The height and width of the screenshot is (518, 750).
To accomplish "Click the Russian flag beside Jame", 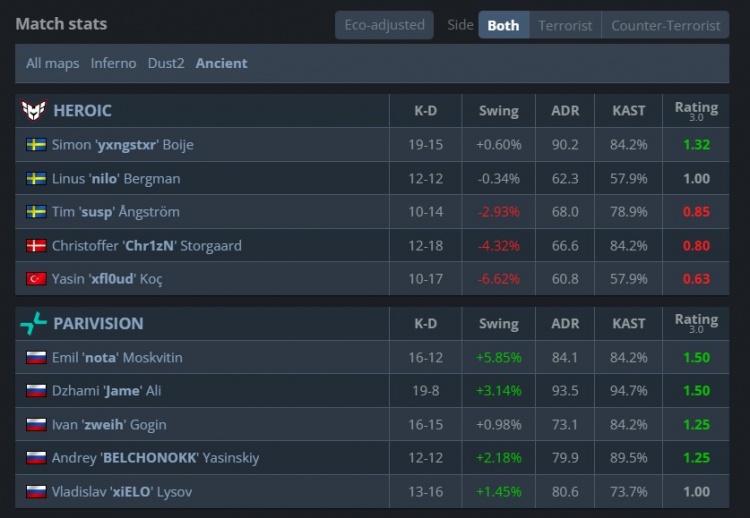I will click(x=37, y=391).
